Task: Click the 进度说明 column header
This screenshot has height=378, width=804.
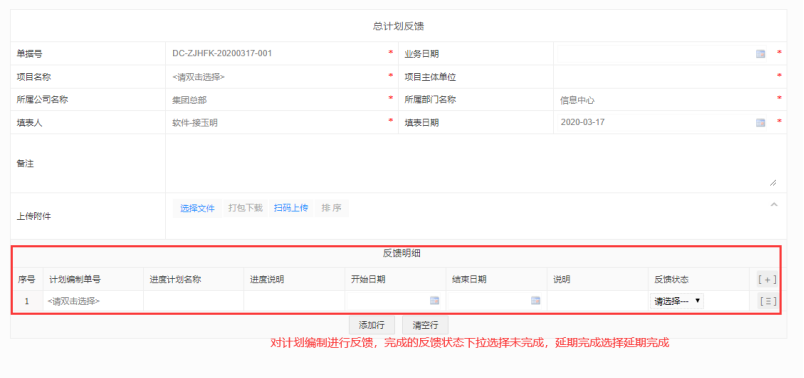Action: click(267, 280)
